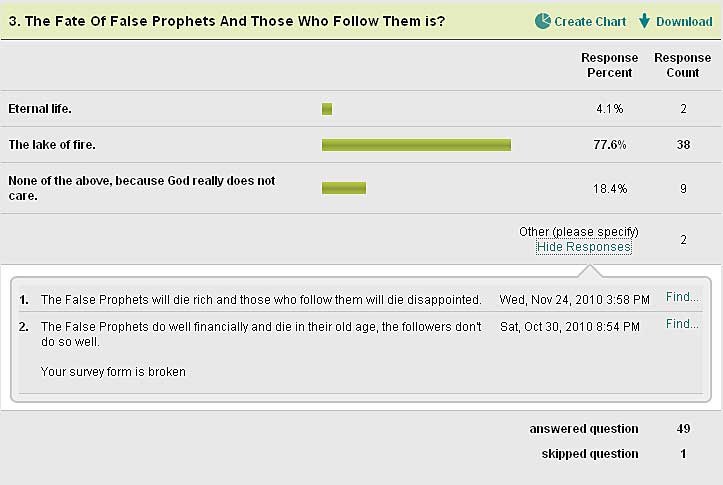This screenshot has height=485, width=723.
Task: Click the Eternal life answer label
Action: click(40, 109)
